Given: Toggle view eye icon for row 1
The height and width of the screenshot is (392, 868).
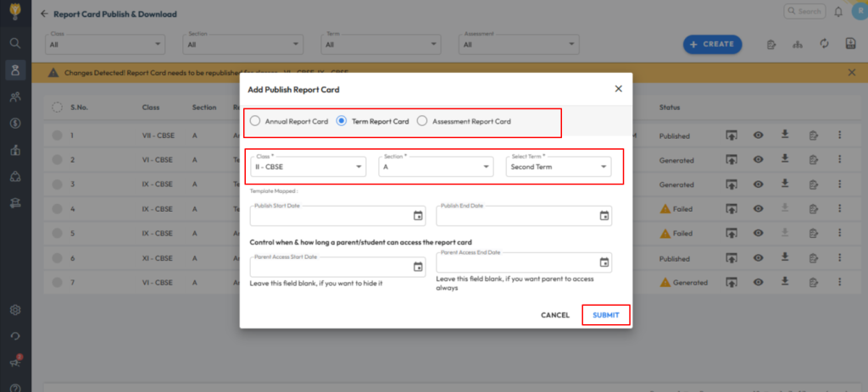Looking at the screenshot, I should [759, 135].
